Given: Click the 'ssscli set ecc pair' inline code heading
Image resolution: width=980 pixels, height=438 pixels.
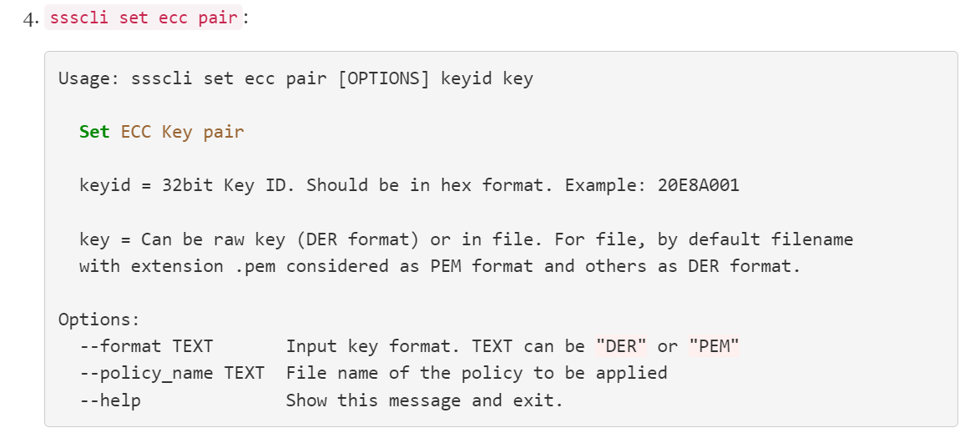Looking at the screenshot, I should point(143,18).
